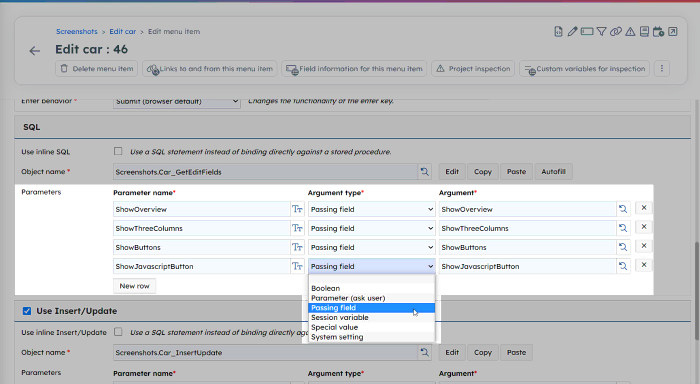The width and height of the screenshot is (700, 384).
Task: Click the ShowButtons parameter name field
Action: [202, 247]
